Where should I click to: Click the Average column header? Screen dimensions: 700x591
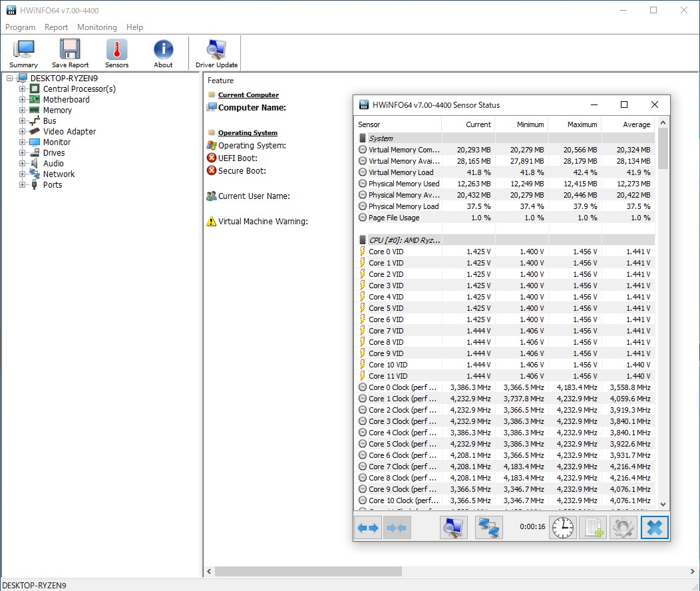(628, 124)
